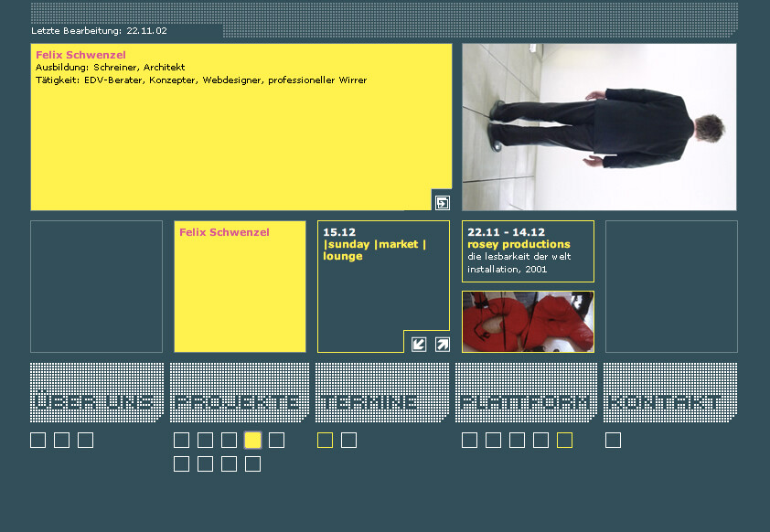Click the 'Tätigkeit: EDV-Berater, Konzepter' line

(201, 80)
